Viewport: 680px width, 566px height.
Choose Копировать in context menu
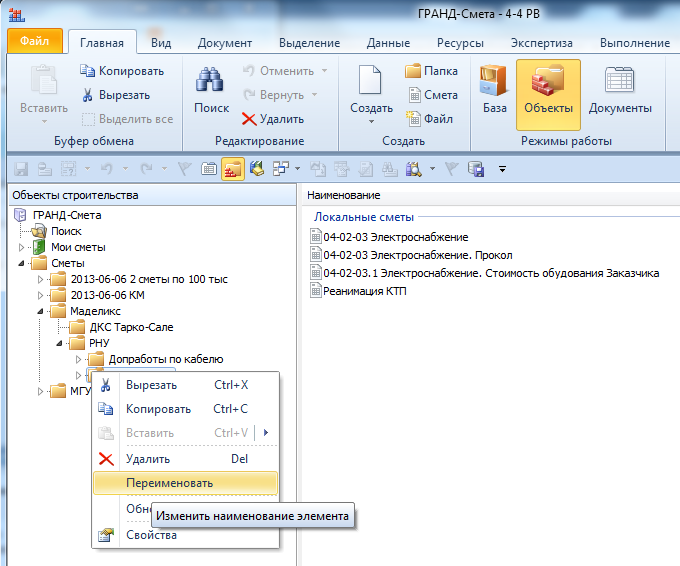click(186, 409)
